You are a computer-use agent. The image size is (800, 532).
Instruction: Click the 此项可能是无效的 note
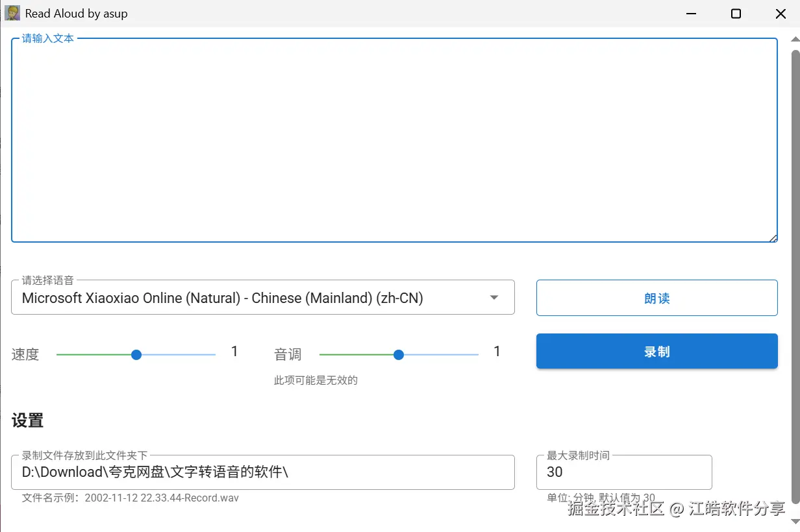click(x=316, y=380)
